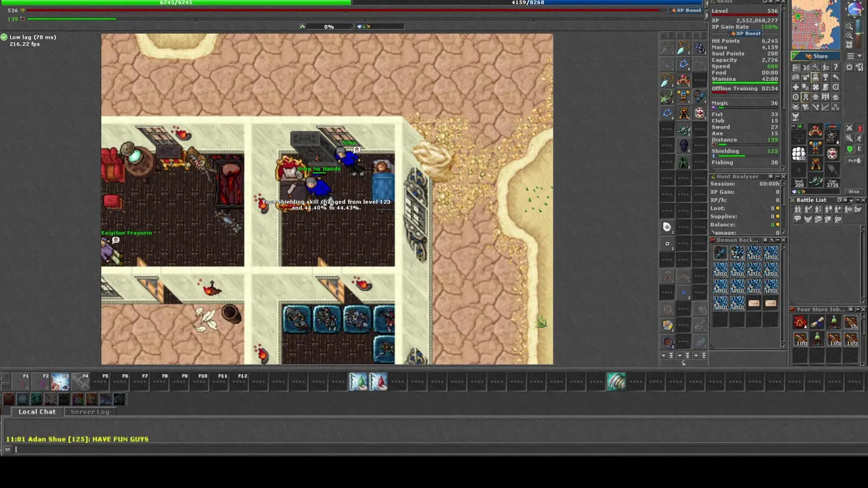Click the chat message from Adan Shue
The image size is (868, 488).
77,439
